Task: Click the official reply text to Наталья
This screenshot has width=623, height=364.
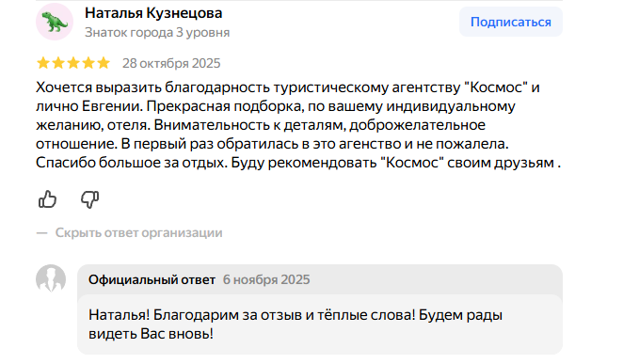Action: (296, 324)
